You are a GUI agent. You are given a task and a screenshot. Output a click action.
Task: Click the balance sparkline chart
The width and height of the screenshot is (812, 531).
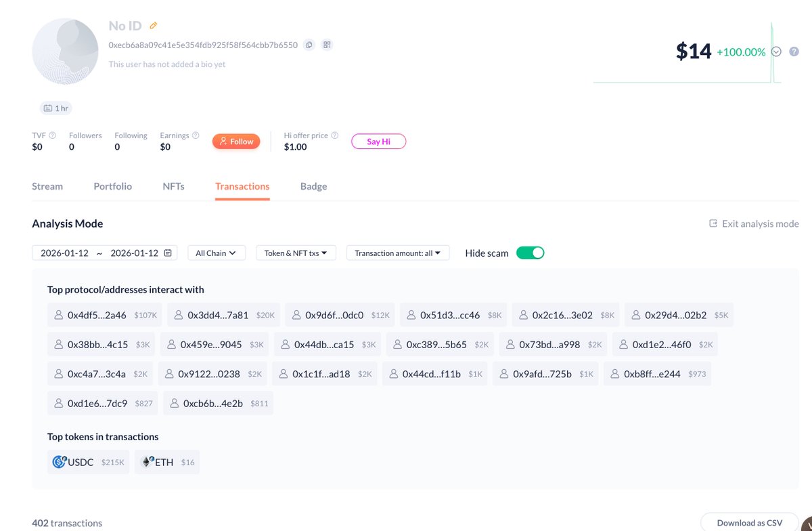687,53
